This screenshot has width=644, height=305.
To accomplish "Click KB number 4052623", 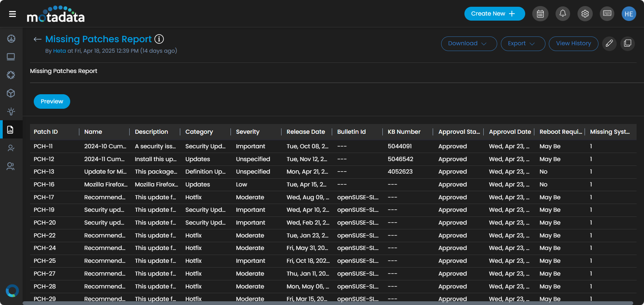I will click(x=400, y=172).
